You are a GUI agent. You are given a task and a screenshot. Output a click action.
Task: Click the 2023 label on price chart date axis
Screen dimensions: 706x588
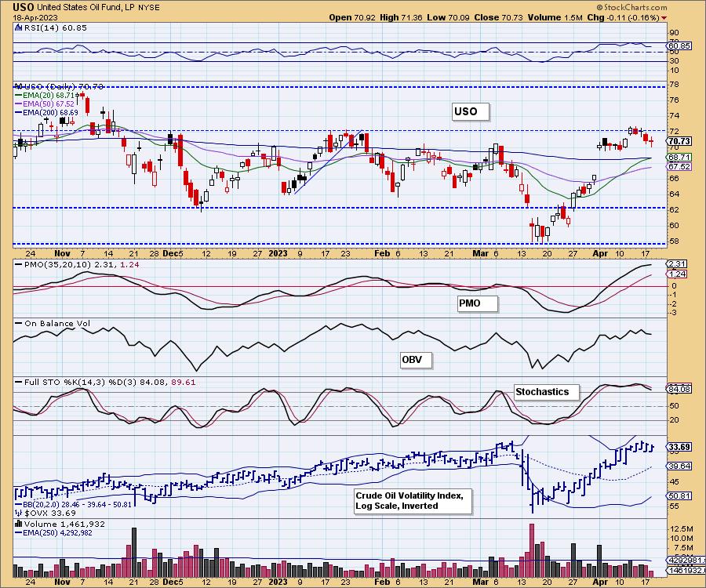click(x=278, y=253)
